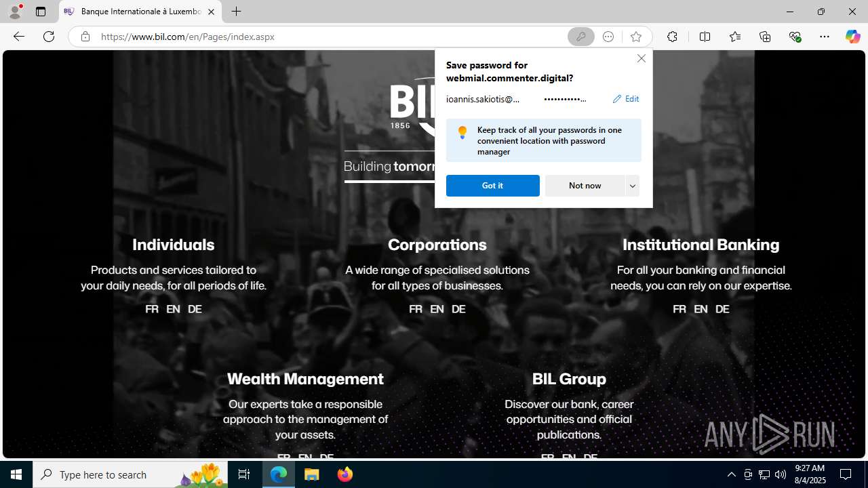Screen dimensions: 868x488
Task: Open the Individuals section
Action: (173, 245)
